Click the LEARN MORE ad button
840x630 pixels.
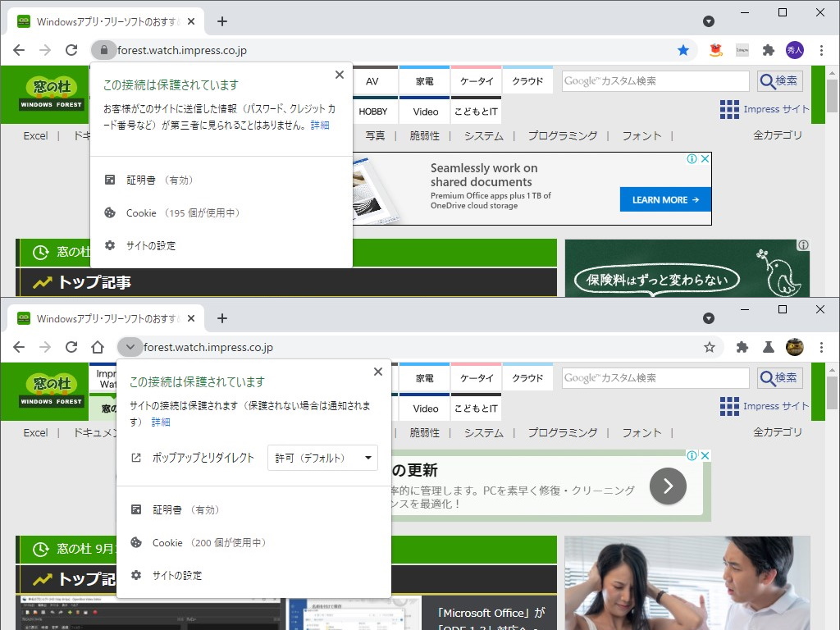click(x=664, y=199)
